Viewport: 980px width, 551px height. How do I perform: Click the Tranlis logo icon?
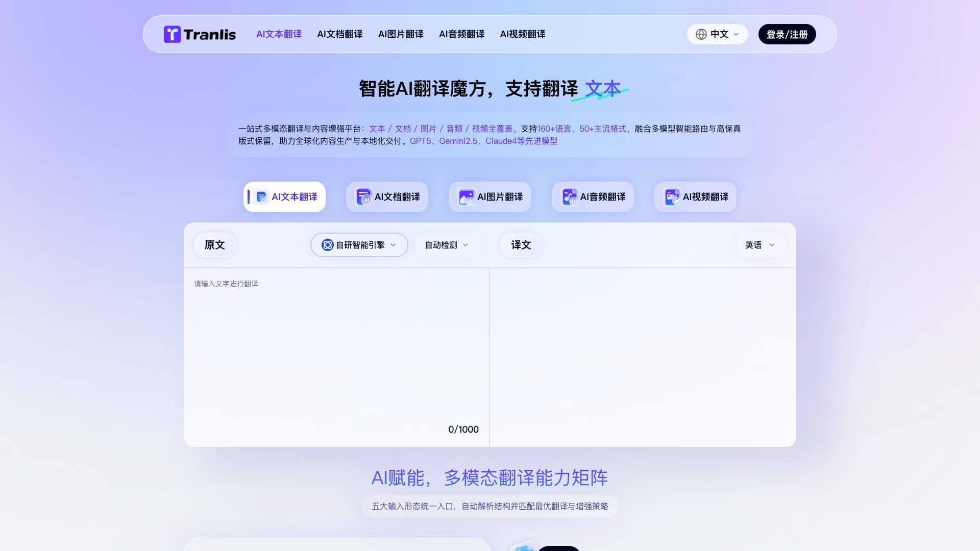pyautogui.click(x=172, y=34)
